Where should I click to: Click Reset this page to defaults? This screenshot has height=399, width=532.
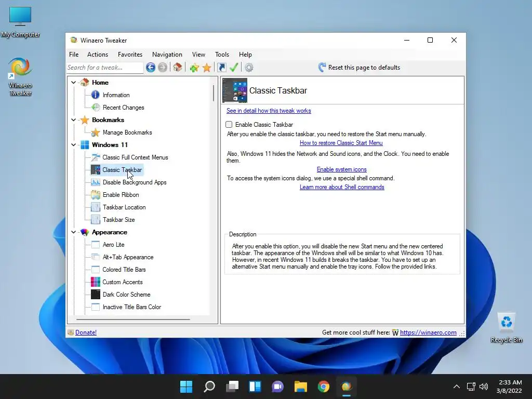point(360,68)
